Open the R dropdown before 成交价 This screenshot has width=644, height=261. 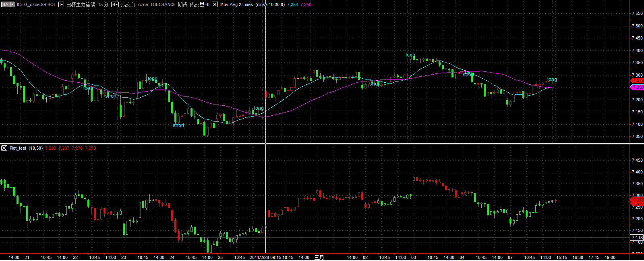pyautogui.click(x=115, y=4)
